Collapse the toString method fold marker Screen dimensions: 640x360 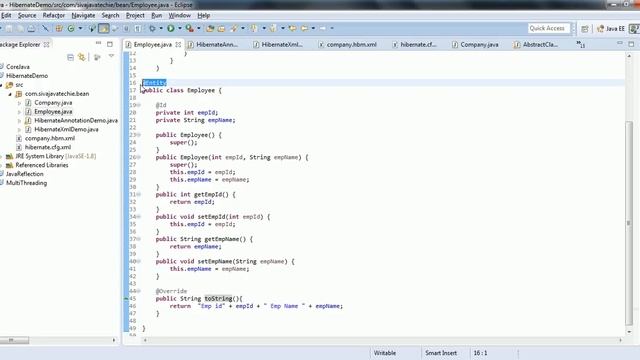(138, 291)
